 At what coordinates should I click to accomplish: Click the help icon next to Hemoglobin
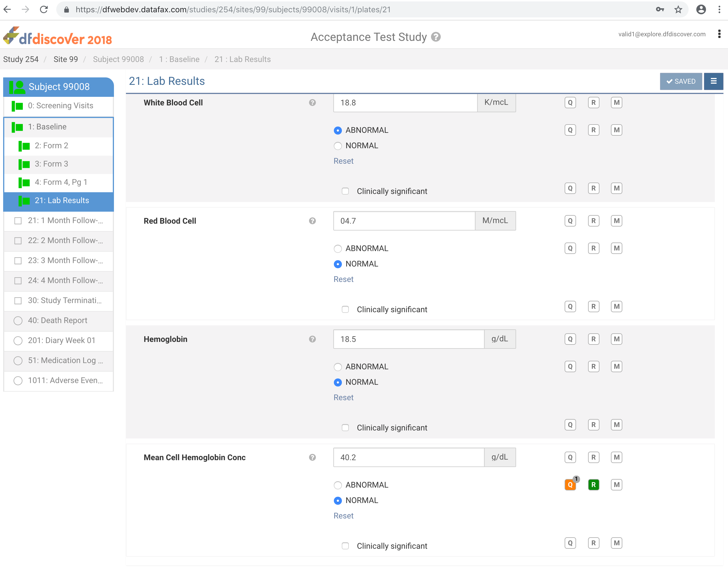[x=312, y=339]
